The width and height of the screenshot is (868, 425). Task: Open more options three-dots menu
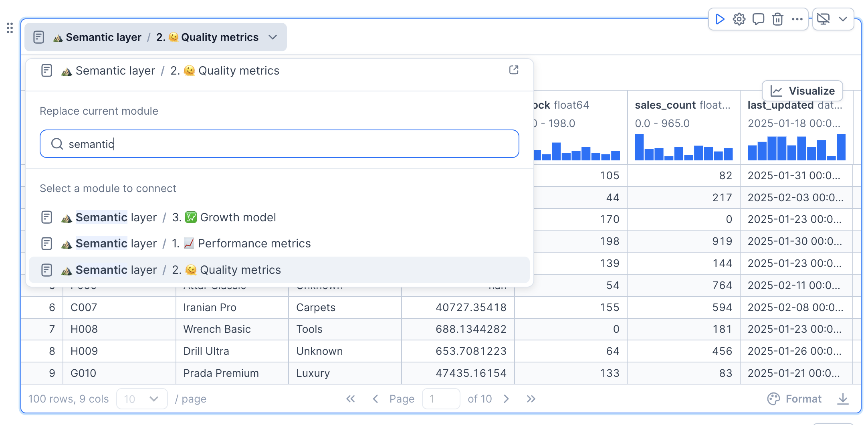(x=797, y=19)
